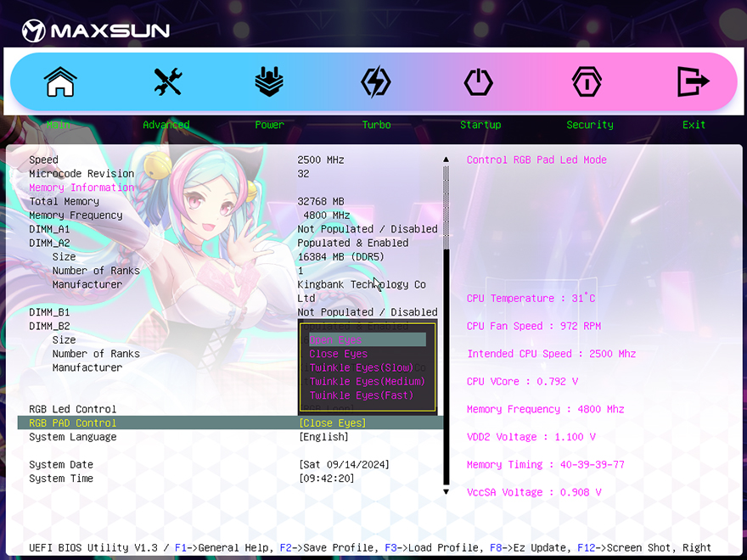Switch to the Main tab label
The width and height of the screenshot is (747, 560).
tap(58, 125)
